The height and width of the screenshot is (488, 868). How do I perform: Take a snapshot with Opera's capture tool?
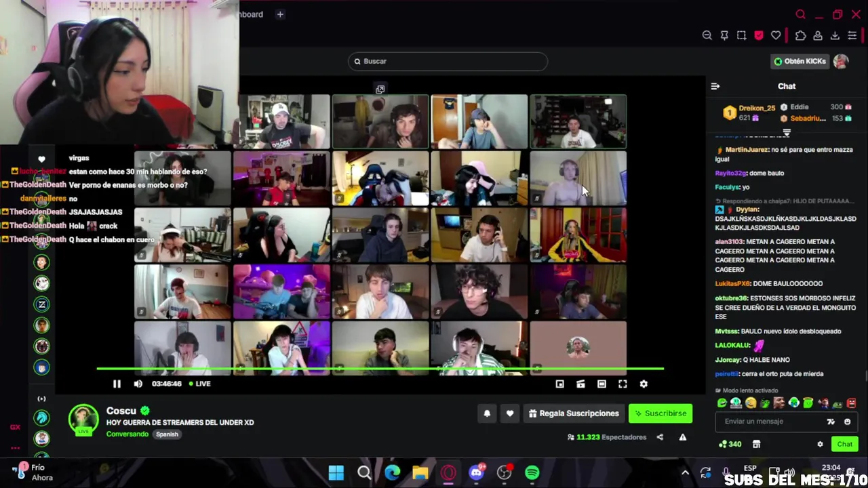tap(741, 36)
